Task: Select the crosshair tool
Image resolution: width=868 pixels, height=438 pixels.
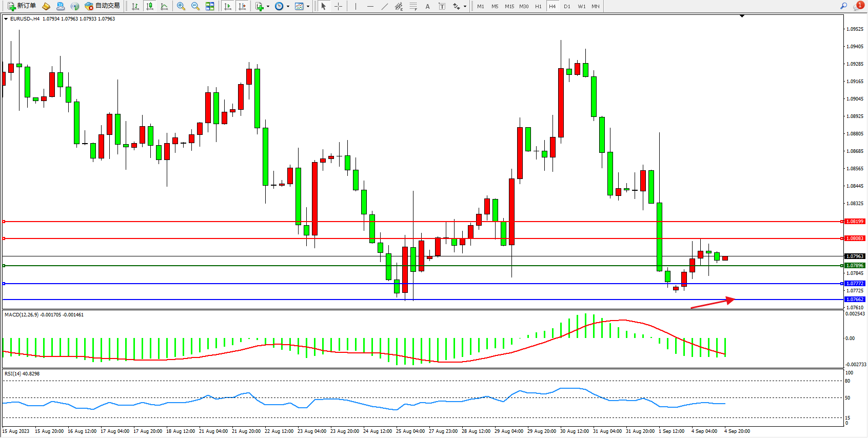Action: (339, 6)
